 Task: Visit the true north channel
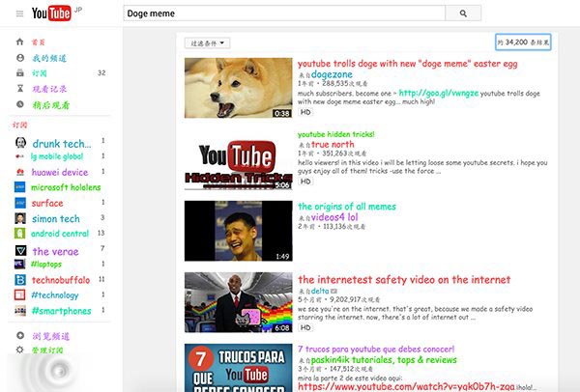[333, 145]
